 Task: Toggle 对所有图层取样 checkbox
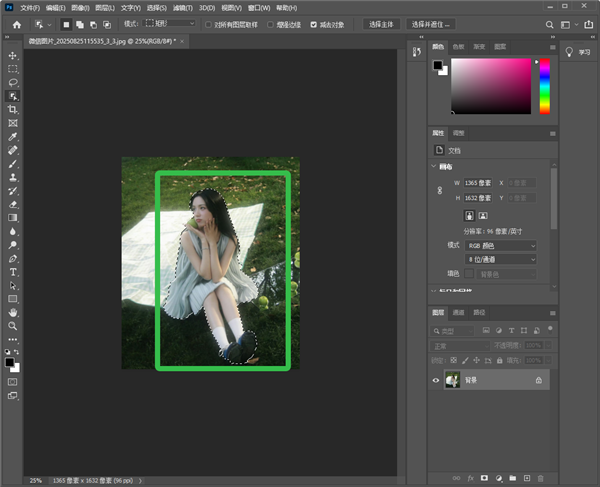pos(207,23)
